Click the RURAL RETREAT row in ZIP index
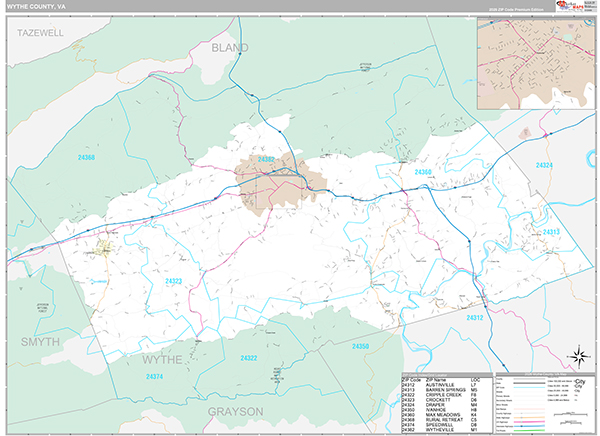This screenshot has height=436, width=600. point(444,419)
